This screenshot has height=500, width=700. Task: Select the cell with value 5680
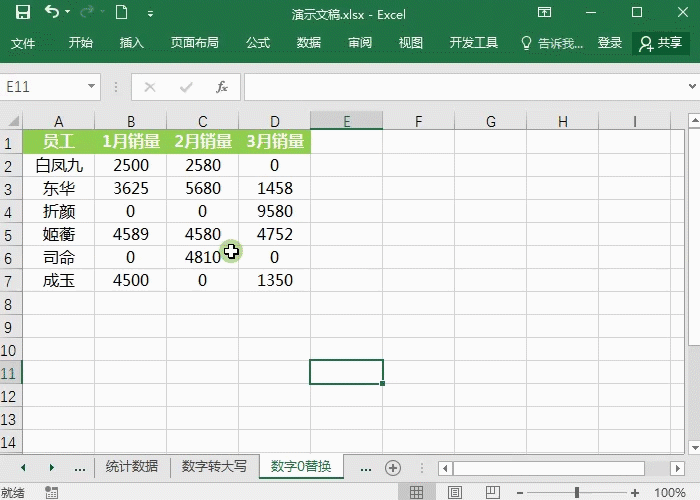click(203, 188)
